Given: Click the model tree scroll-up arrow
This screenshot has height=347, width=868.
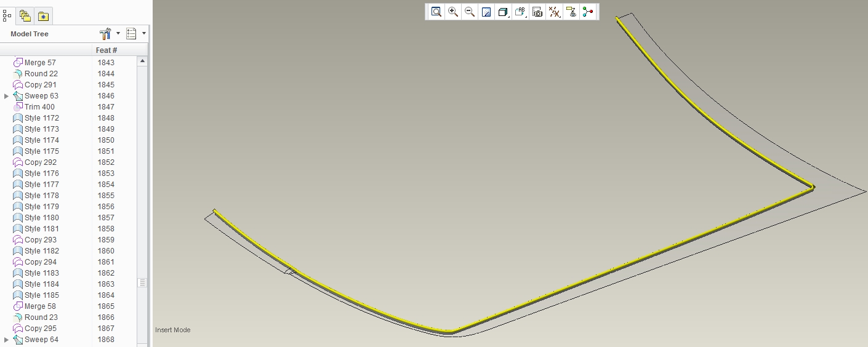Looking at the screenshot, I should pyautogui.click(x=142, y=62).
